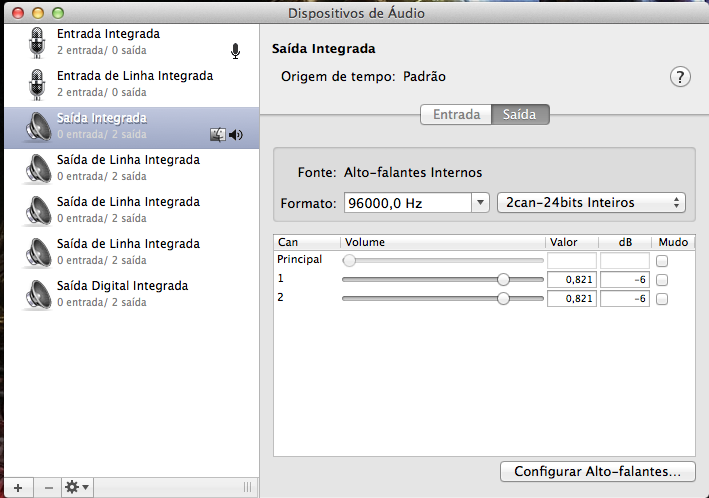Click the Valor field for channel 2

[572, 299]
